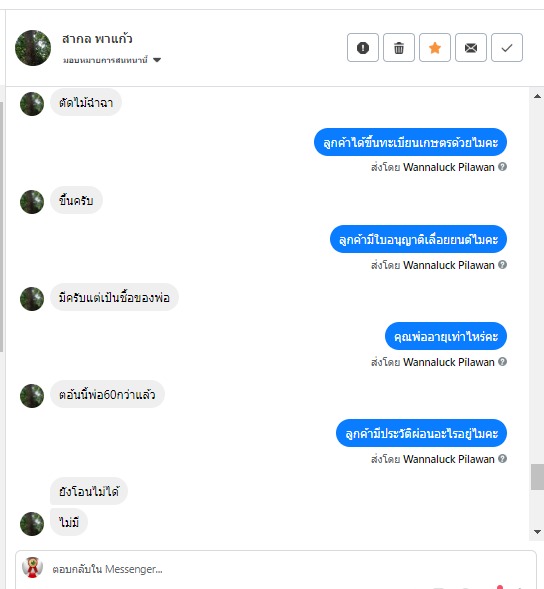The height and width of the screenshot is (589, 544).
Task: Delete conversation using the trash icon
Action: pos(399,47)
